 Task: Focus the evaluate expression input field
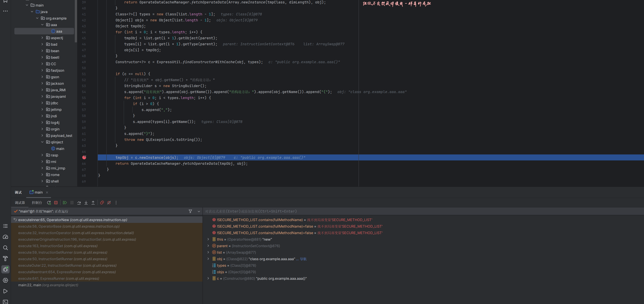pyautogui.click(x=423, y=211)
